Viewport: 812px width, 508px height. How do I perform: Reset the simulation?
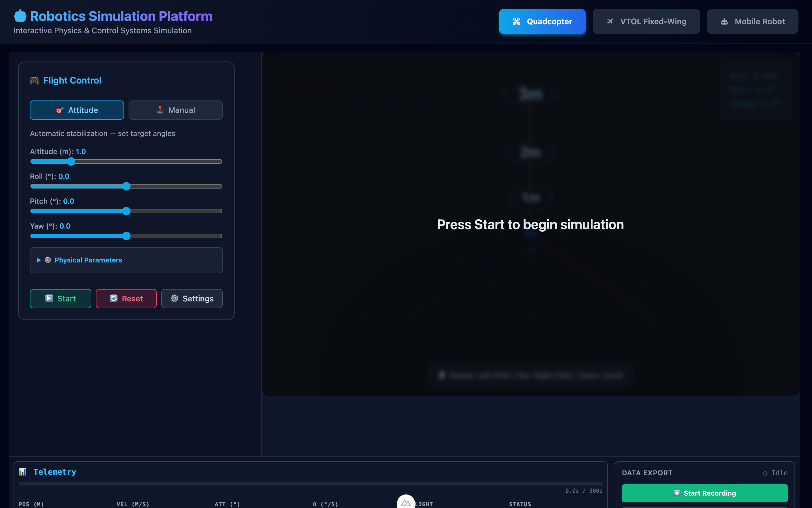(126, 298)
